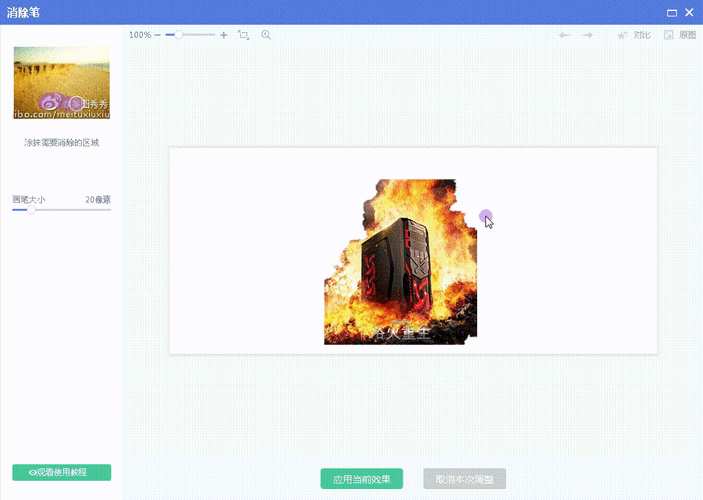
Task: Close the 消除笔 eraser pen window
Action: click(689, 12)
